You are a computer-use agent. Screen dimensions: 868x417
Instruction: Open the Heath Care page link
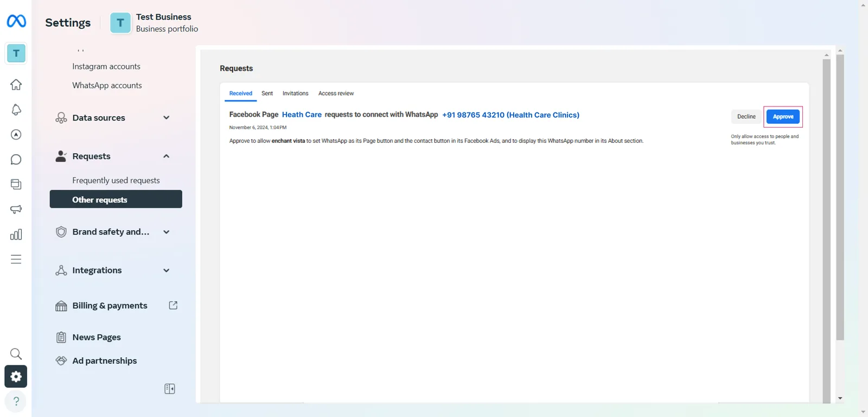[302, 115]
